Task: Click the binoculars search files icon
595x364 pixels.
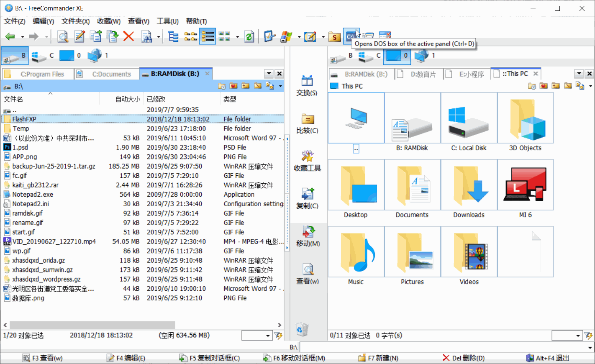Action: [146, 37]
